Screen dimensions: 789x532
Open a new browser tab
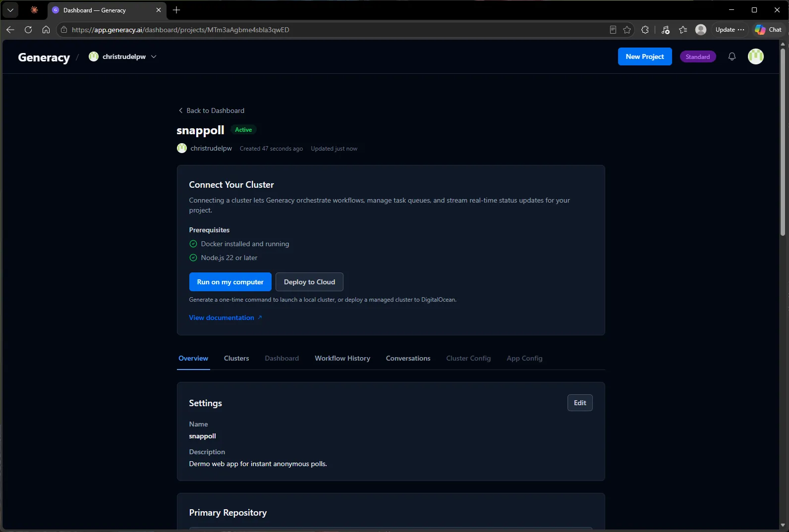(x=176, y=10)
